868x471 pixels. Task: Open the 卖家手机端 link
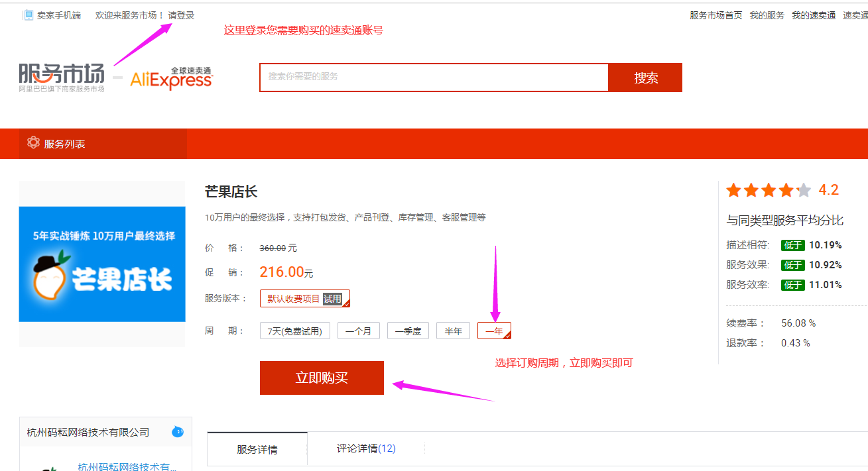(59, 15)
